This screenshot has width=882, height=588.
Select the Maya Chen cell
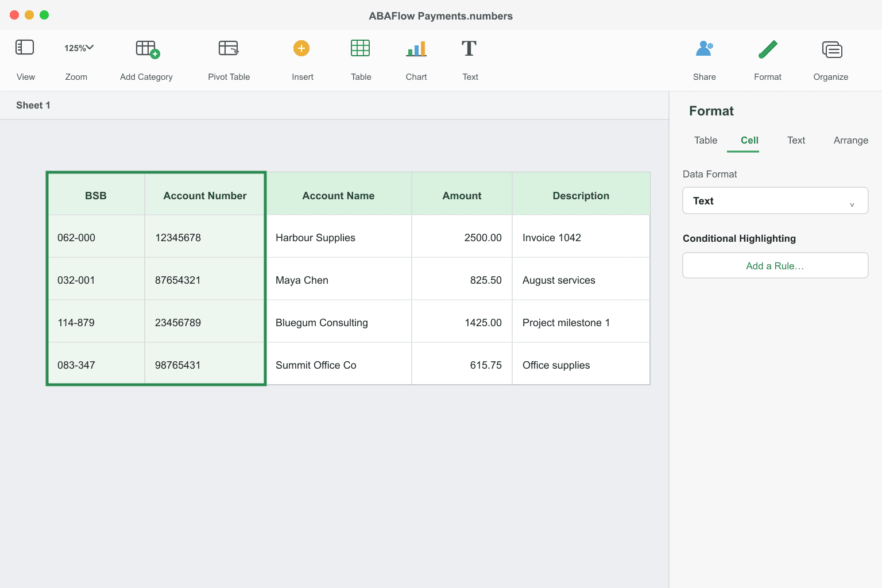(339, 280)
